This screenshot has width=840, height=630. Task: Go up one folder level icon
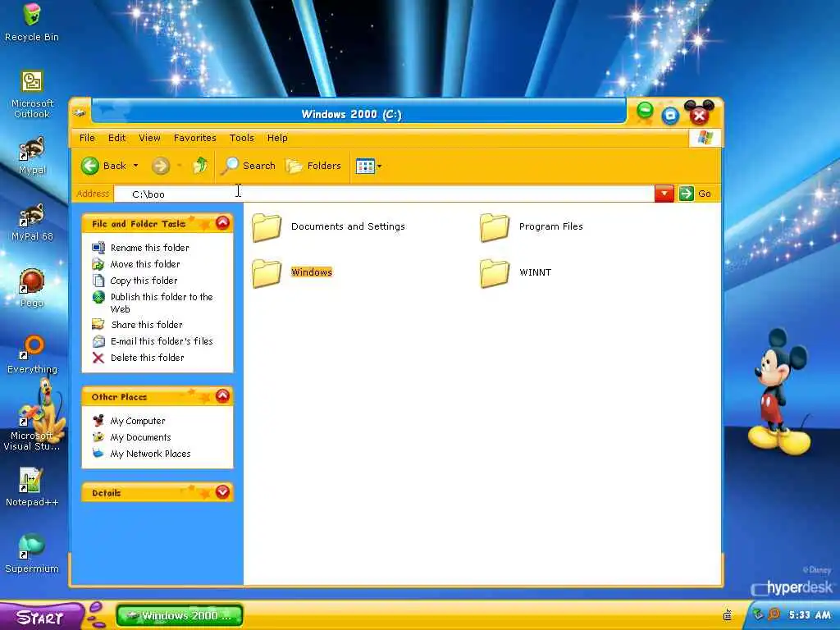200,165
